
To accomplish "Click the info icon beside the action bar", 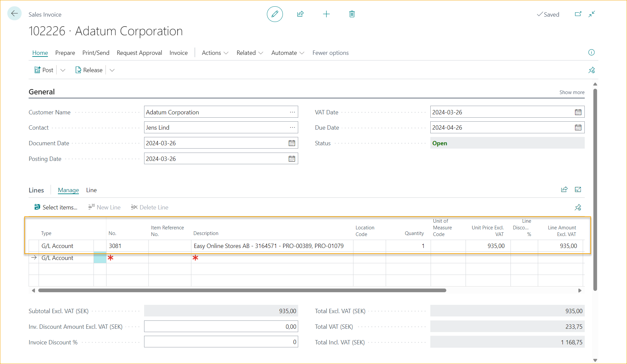I will [x=591, y=53].
